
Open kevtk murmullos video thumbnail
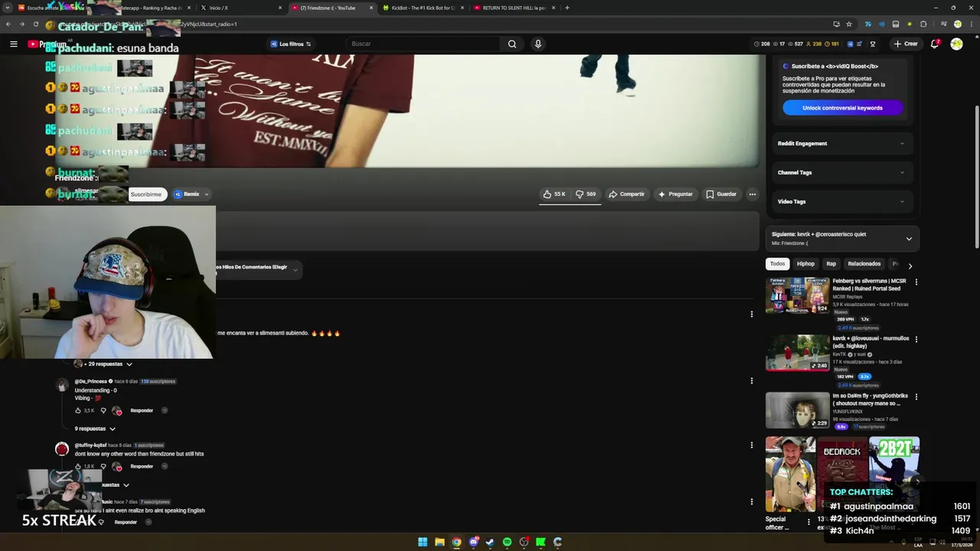(x=798, y=353)
